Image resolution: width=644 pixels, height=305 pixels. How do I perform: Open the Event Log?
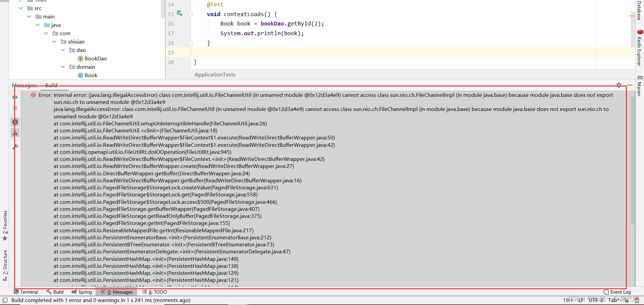(617, 292)
